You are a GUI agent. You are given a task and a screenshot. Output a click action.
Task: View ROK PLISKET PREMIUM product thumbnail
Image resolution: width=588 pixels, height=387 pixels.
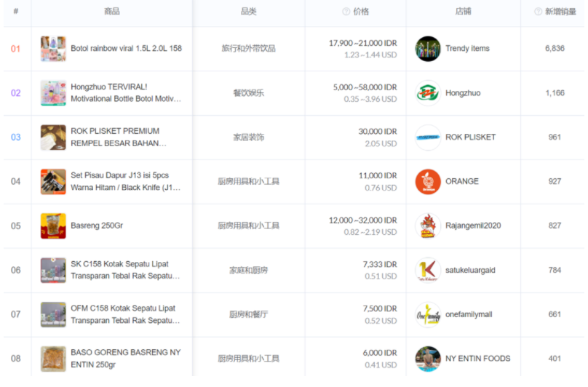point(53,137)
